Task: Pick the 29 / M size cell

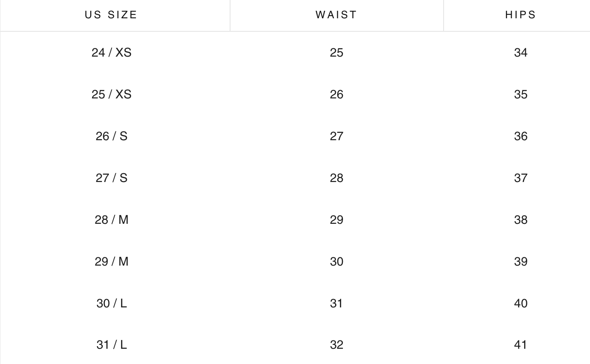Action: (x=111, y=262)
